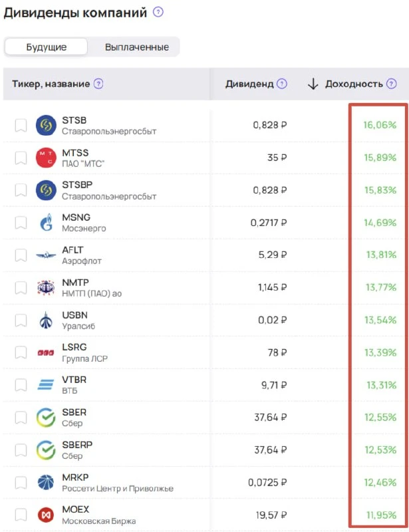Open the help icon beside Тикер, название
Screen dimensions: 409x532
[x=98, y=84]
